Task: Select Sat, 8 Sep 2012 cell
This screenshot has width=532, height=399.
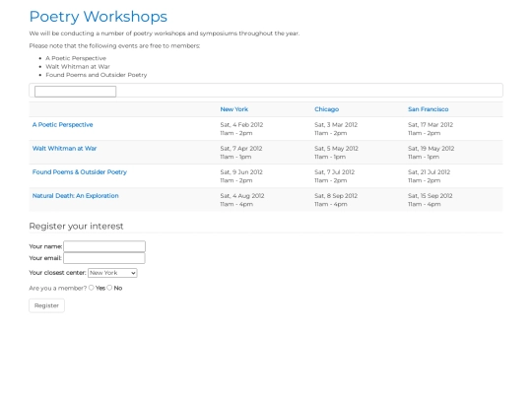Action: click(x=359, y=200)
